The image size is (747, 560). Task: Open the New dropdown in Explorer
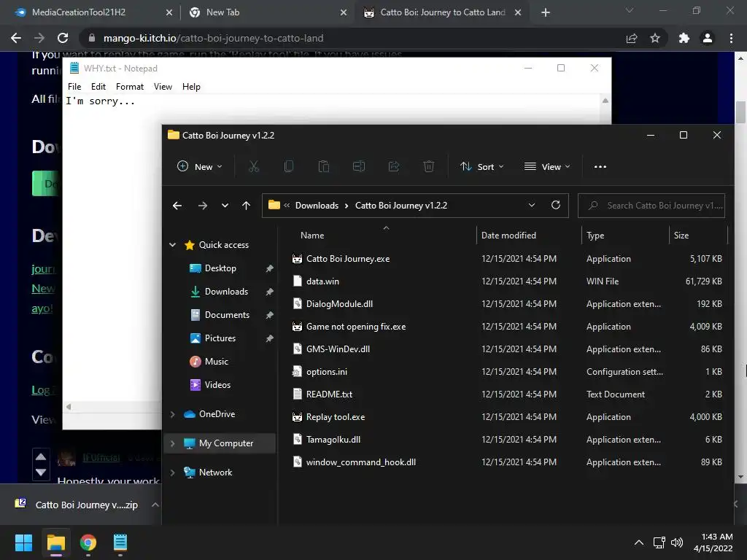[200, 167]
